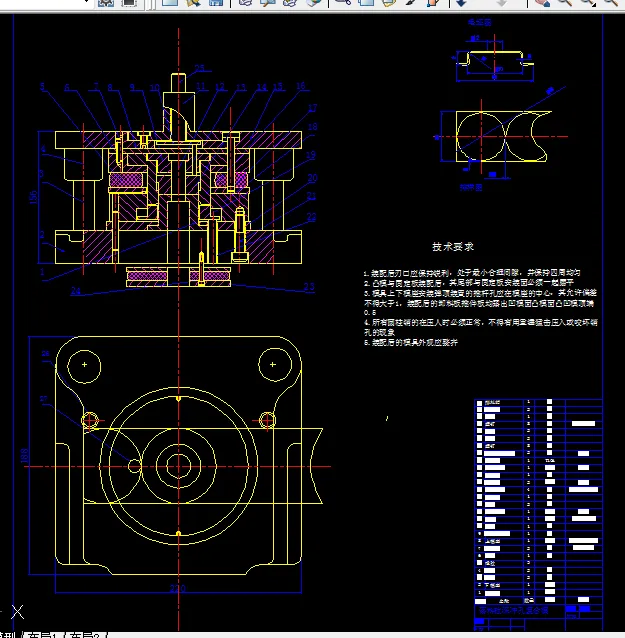Select balloon number 27 in plan view
625x638 pixels.
point(44,399)
